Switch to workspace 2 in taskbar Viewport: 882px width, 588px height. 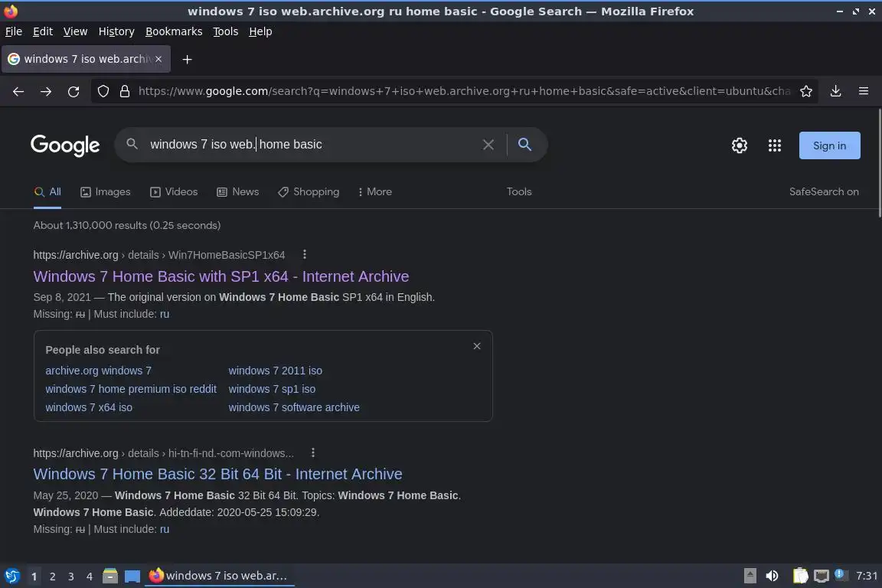point(52,577)
